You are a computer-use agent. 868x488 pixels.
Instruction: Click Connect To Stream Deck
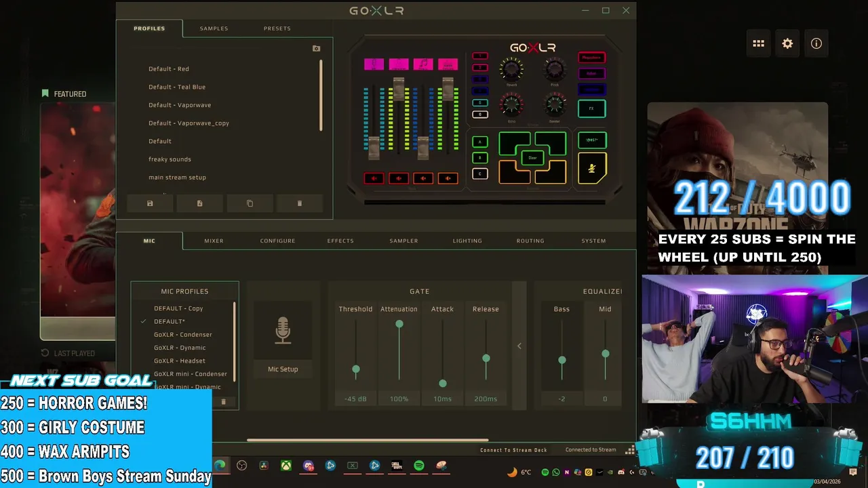(x=513, y=450)
